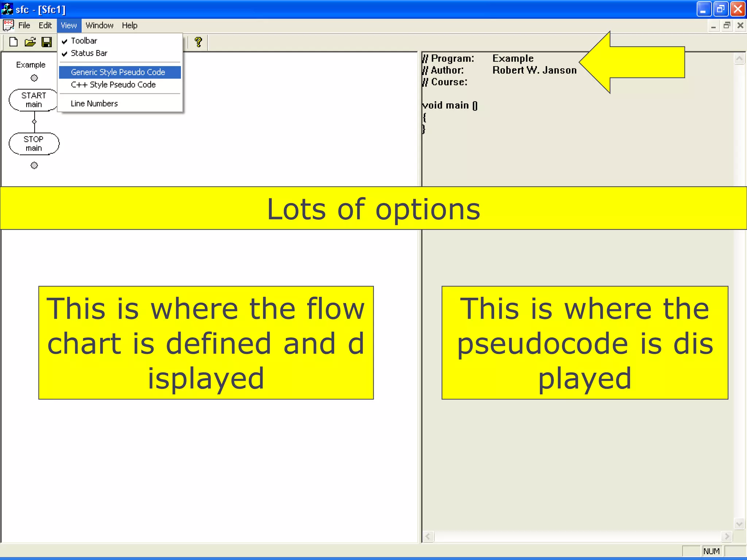Click the 'Robert W. Janson' author text
Viewport: 747px width, 560px height.
coord(534,70)
